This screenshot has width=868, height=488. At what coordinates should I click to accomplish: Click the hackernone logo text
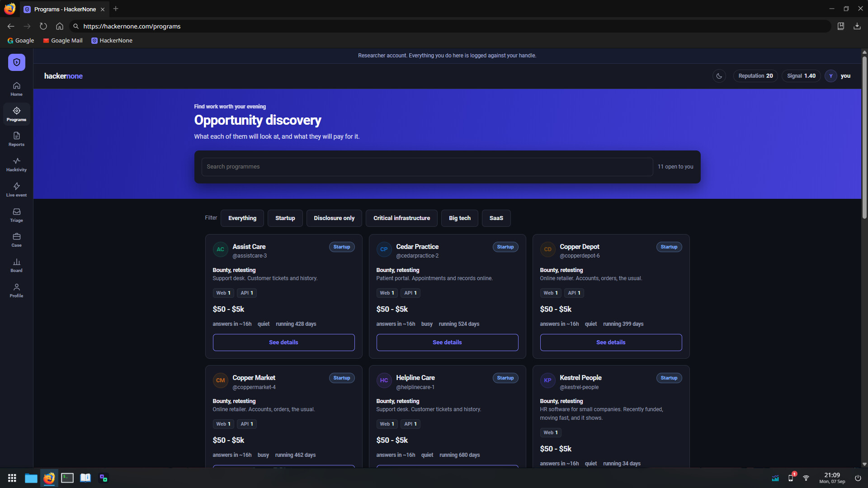pos(63,76)
